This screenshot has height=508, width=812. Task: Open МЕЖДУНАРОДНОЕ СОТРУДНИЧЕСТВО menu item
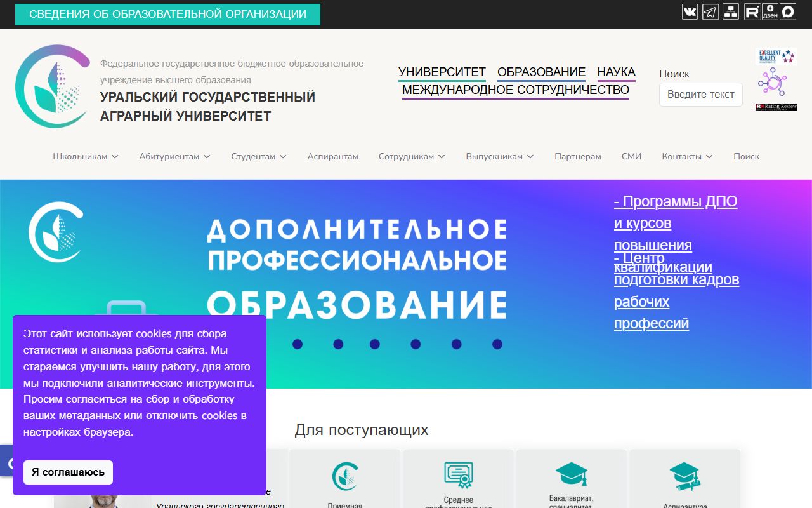[516, 90]
